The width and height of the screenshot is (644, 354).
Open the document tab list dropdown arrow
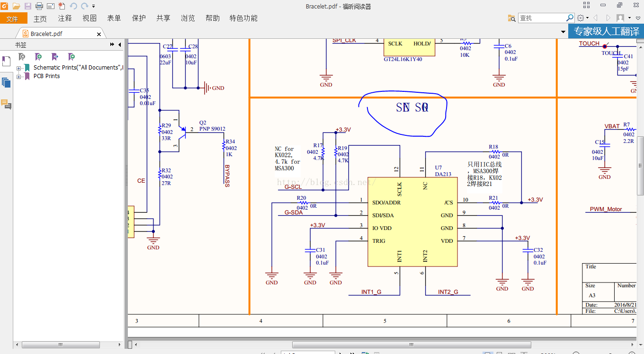(563, 32)
